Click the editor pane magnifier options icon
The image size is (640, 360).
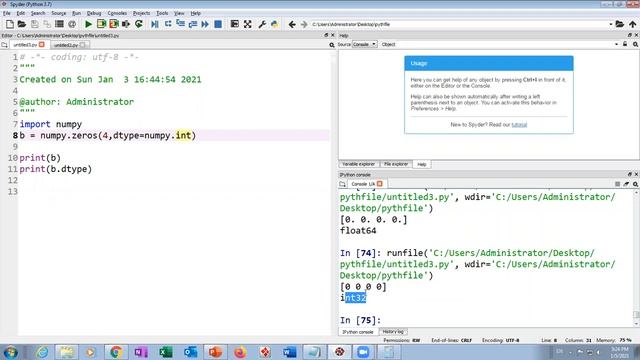pos(332,45)
